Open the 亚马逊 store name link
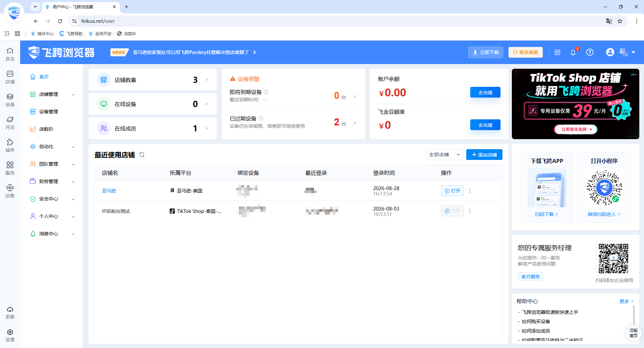644x348 pixels. 109,191
